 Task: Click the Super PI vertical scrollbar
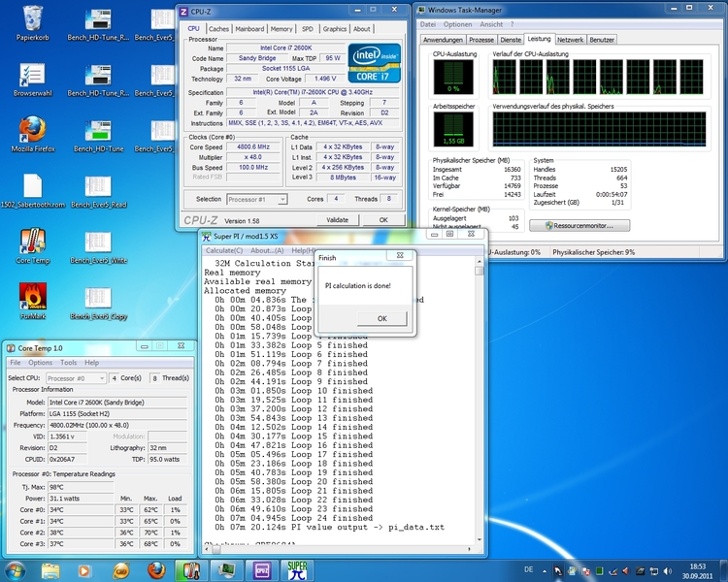(480, 399)
